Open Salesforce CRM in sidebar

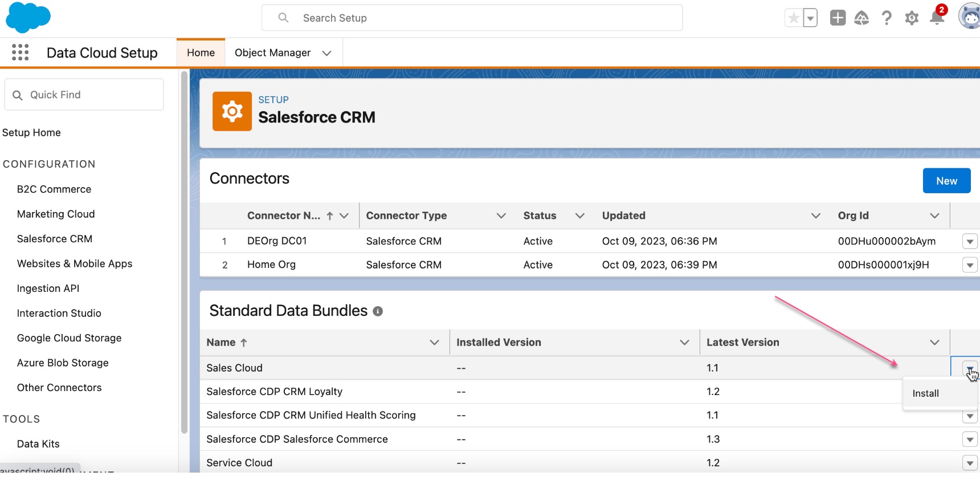tap(55, 239)
